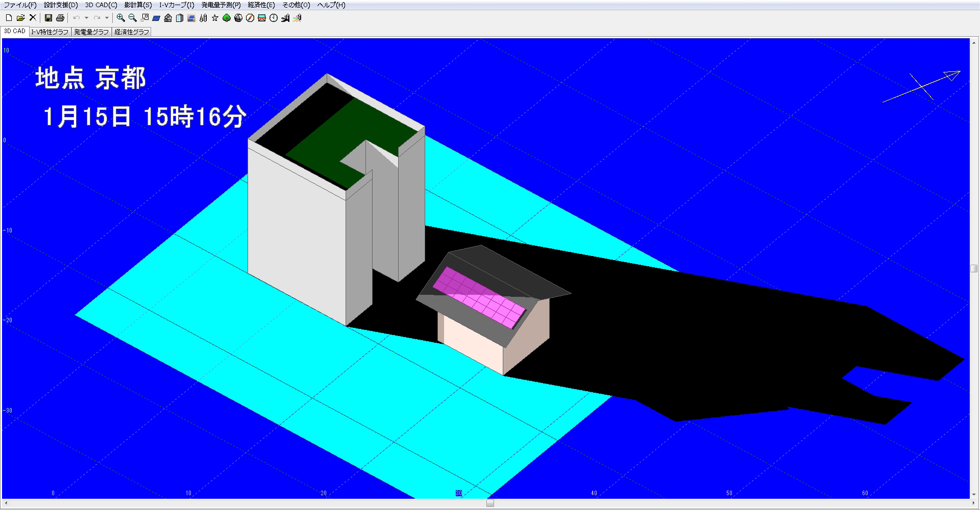Click the 1月15日 15時16分 date label
980x510 pixels.
click(145, 117)
